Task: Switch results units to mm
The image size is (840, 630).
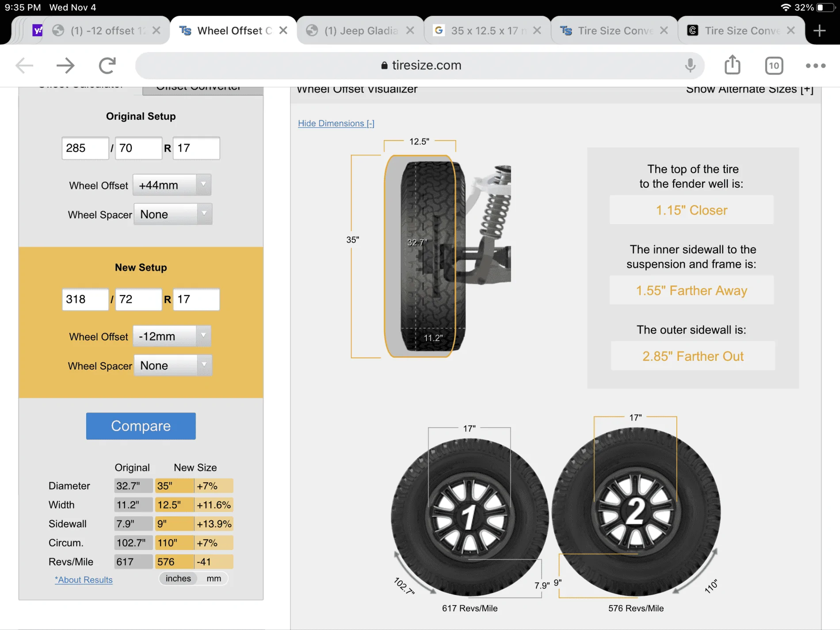Action: pyautogui.click(x=214, y=579)
